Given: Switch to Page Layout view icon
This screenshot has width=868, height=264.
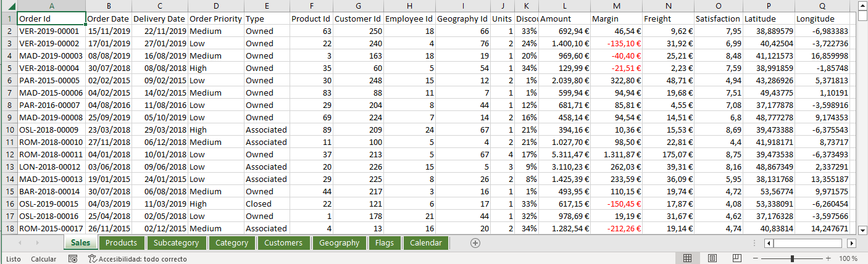Looking at the screenshot, I should [x=712, y=258].
